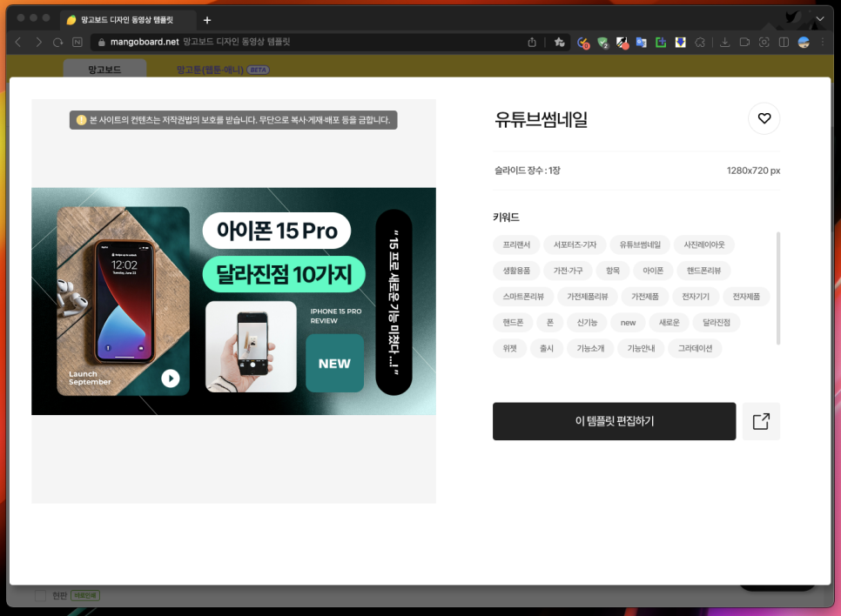Click the lock icon in address bar
The image size is (841, 616).
(x=101, y=42)
